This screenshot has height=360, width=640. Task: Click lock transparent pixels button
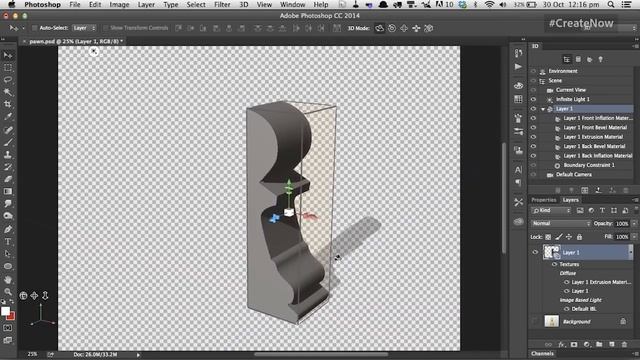548,237
